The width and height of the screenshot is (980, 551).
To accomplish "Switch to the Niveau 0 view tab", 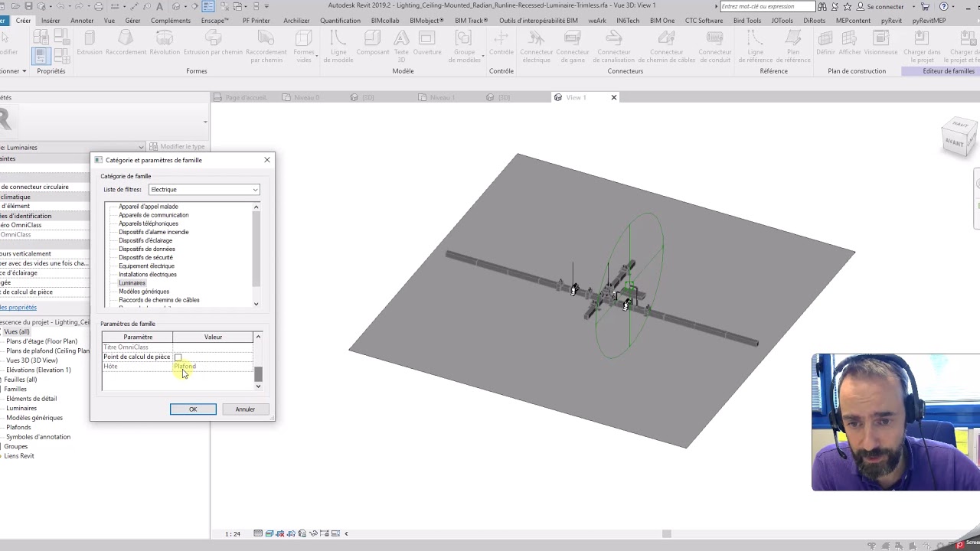I will [x=300, y=98].
